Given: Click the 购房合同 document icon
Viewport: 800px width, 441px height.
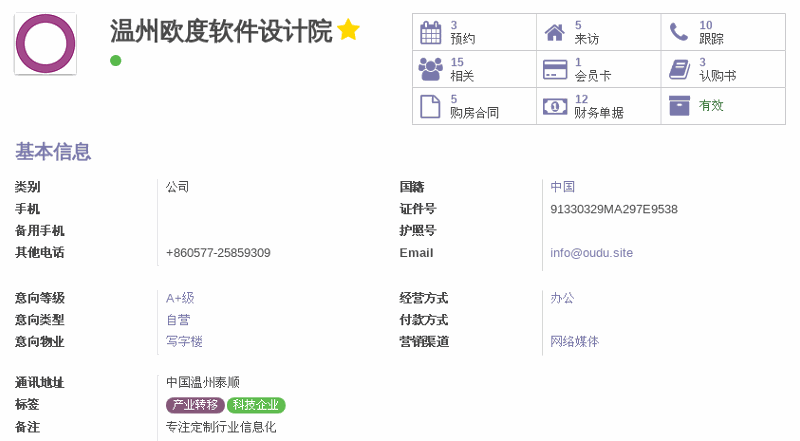Looking at the screenshot, I should (430, 106).
